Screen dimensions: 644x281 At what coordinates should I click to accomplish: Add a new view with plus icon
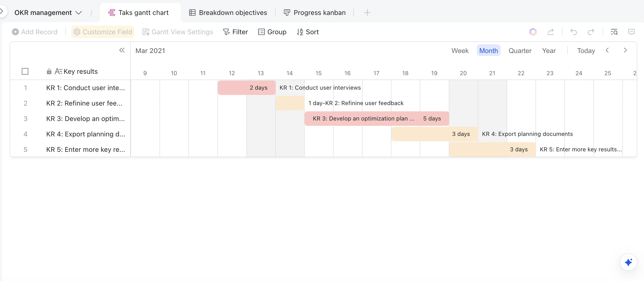(367, 13)
